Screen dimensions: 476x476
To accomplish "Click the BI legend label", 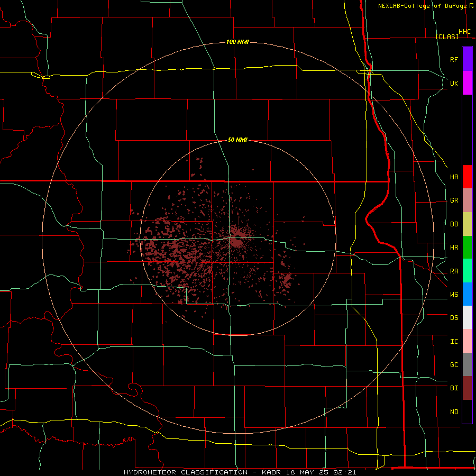I will pos(454,388).
